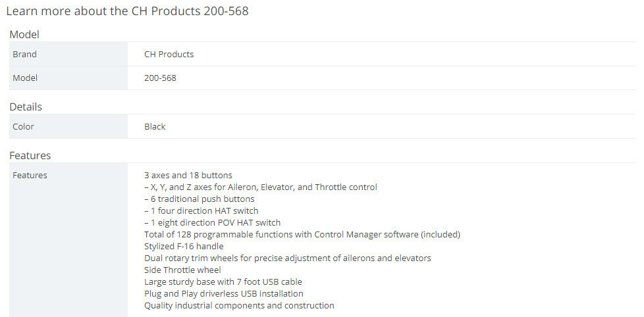The height and width of the screenshot is (317, 644).
Task: Select the X, Y, and Z axes description line
Action: point(261,187)
